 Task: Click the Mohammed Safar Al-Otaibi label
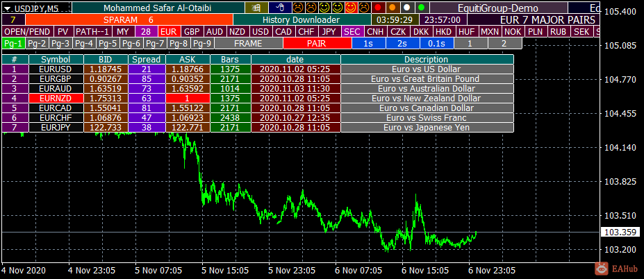[158, 8]
